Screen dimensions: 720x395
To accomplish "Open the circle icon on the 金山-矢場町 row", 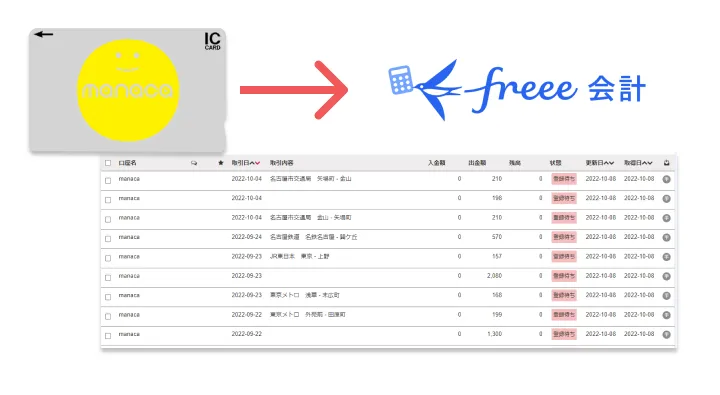I will [666, 218].
